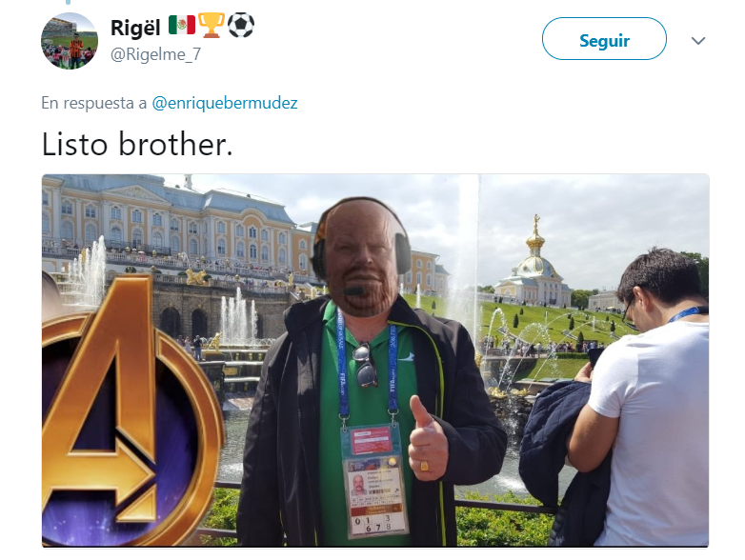The image size is (745, 560).
Task: Click the trophy emoji in name
Action: point(211,25)
